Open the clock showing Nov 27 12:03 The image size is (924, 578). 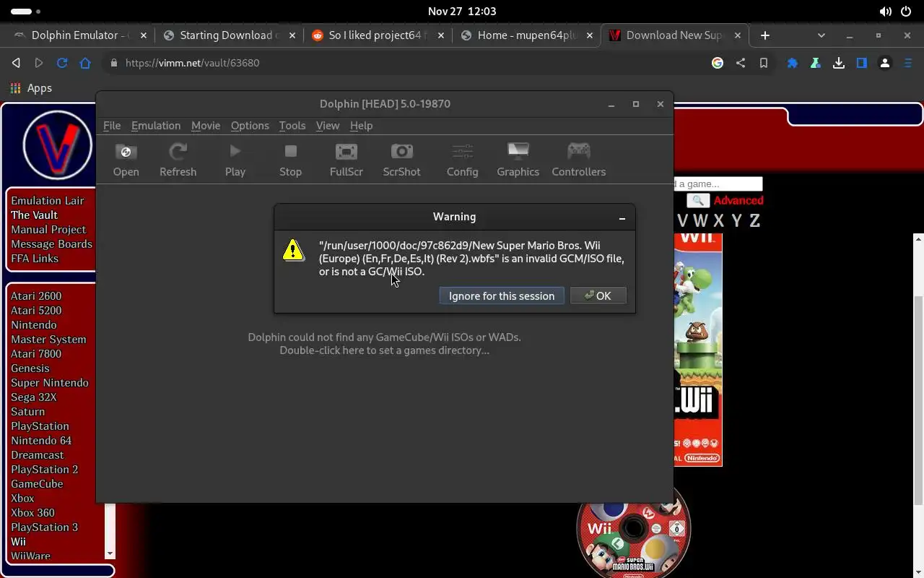[x=462, y=12]
